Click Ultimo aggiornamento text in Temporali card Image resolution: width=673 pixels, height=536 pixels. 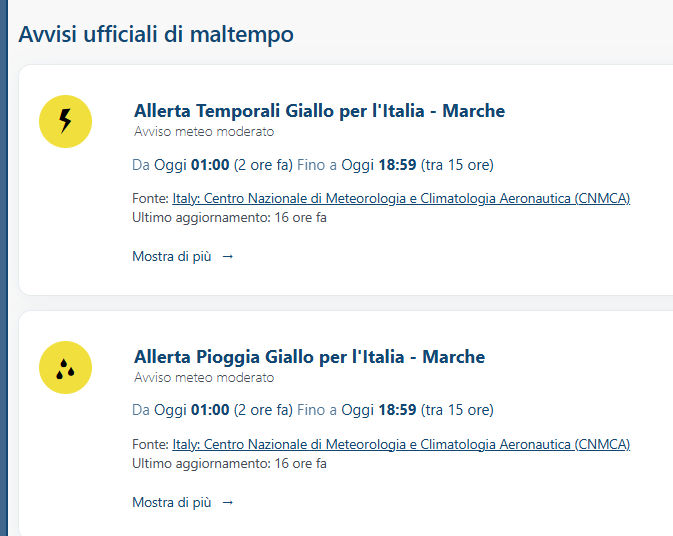pos(229,217)
